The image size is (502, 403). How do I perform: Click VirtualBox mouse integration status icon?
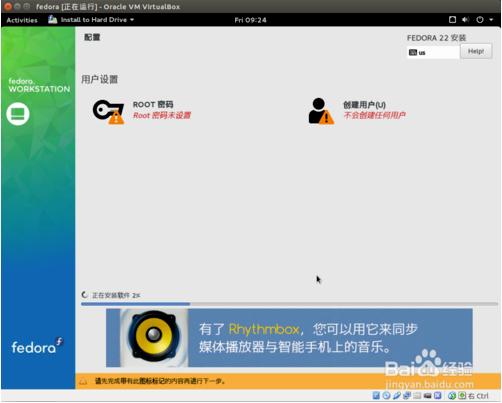click(x=452, y=396)
